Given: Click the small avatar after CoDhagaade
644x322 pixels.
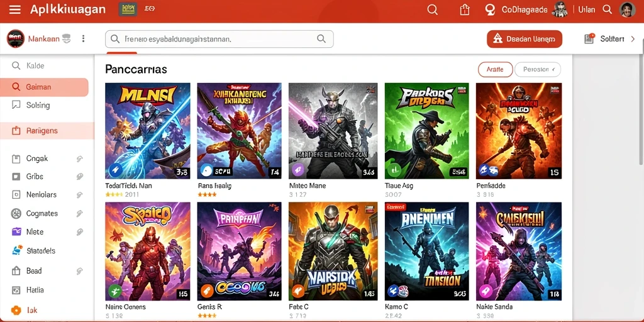Looking at the screenshot, I should [x=559, y=9].
